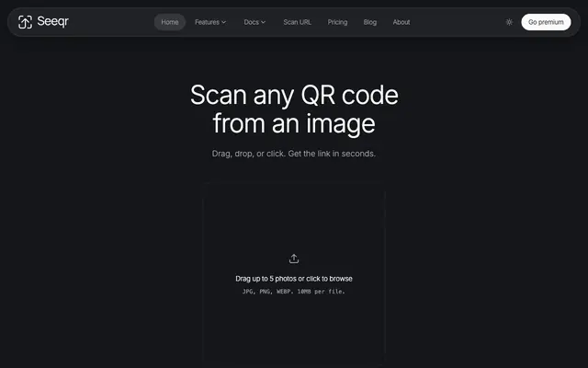Click "Drag up to 5 photos or click to browse"

(x=294, y=279)
